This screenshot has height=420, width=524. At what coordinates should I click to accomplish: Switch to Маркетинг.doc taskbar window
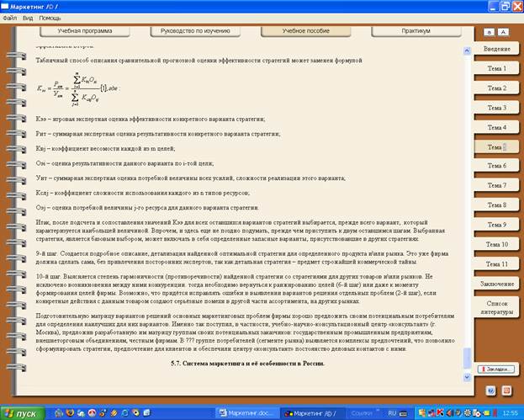click(247, 413)
